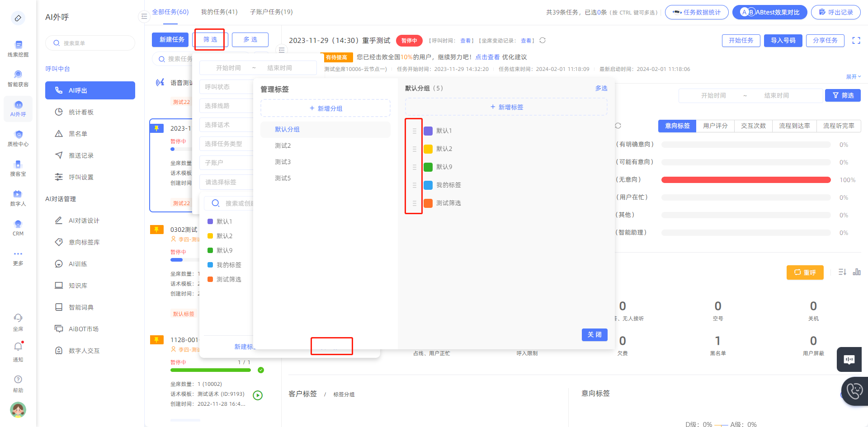The height and width of the screenshot is (427, 868).
Task: Enable 多选 in 默认分组 panel
Action: pos(601,88)
